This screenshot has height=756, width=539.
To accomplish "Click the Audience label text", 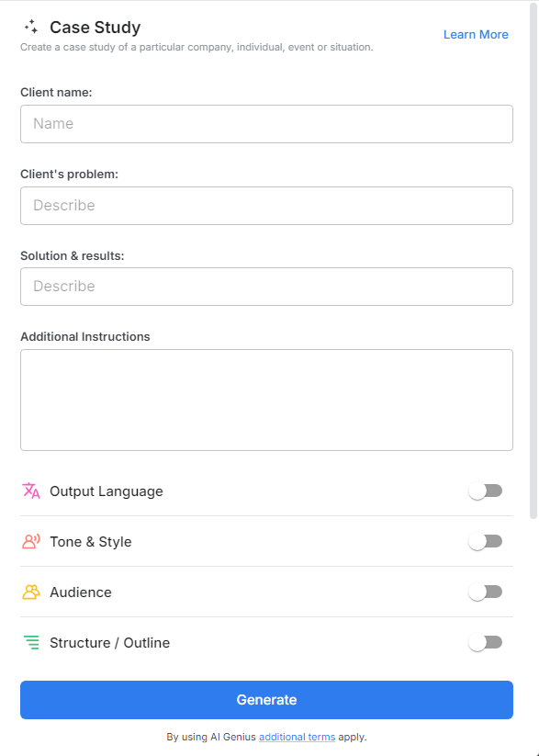I will point(79,592).
